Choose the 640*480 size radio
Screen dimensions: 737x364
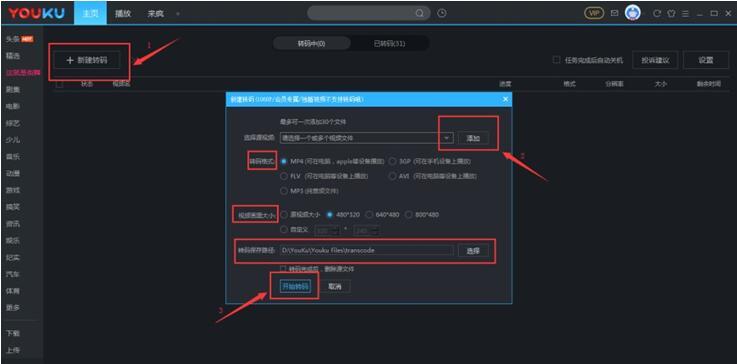point(369,214)
